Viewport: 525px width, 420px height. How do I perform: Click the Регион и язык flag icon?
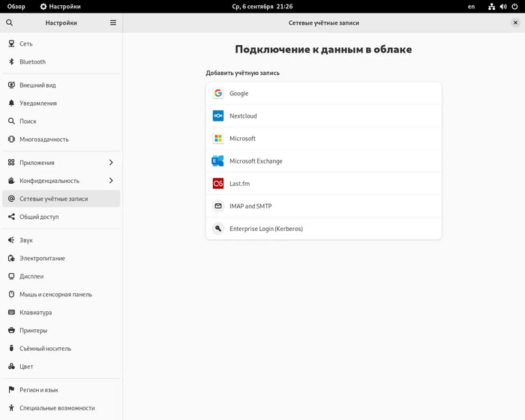11,390
